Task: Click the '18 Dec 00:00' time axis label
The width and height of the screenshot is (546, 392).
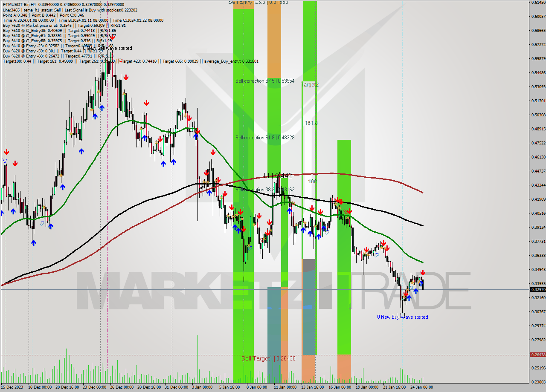Action: [x=40, y=387]
